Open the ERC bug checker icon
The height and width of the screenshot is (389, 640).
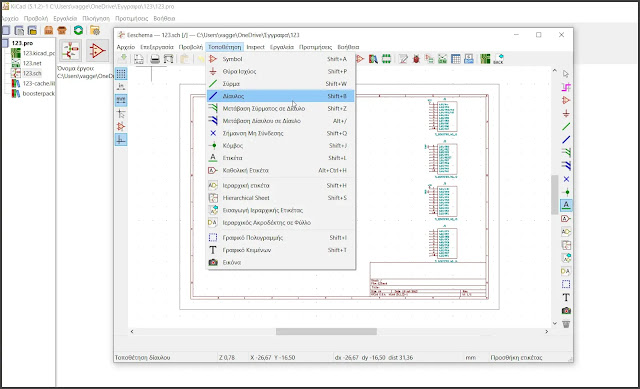point(416,59)
